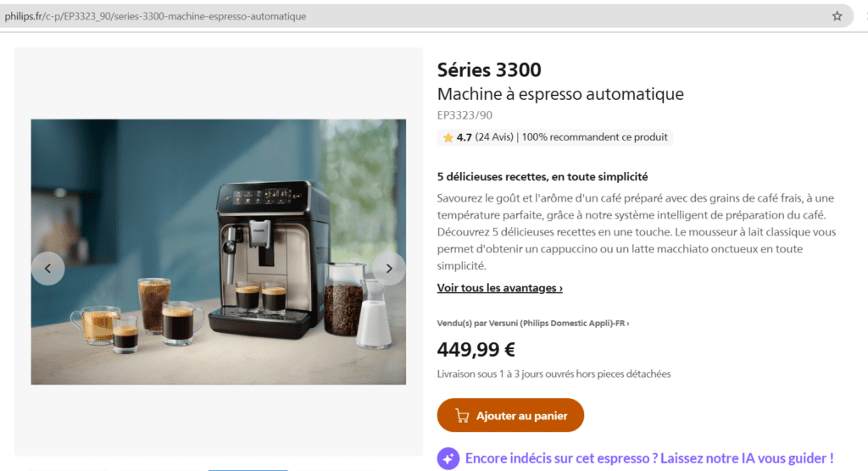Open the (24 Avis) reviews count

(x=494, y=137)
